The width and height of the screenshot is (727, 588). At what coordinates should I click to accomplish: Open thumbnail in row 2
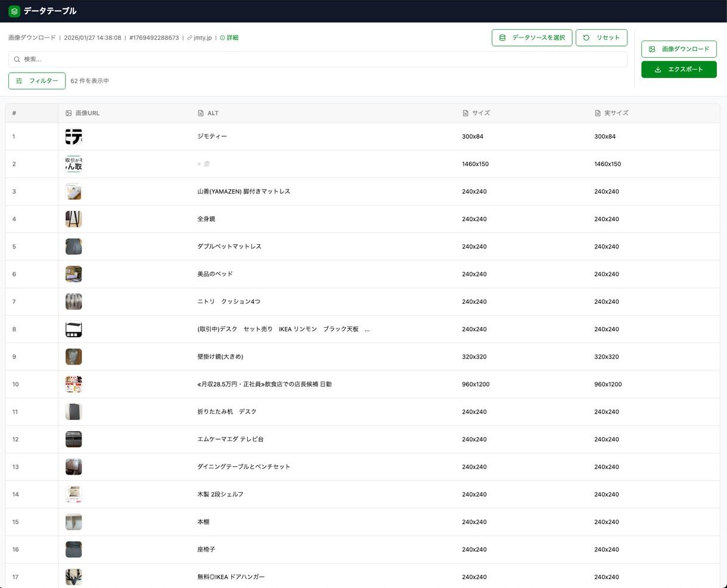(74, 164)
